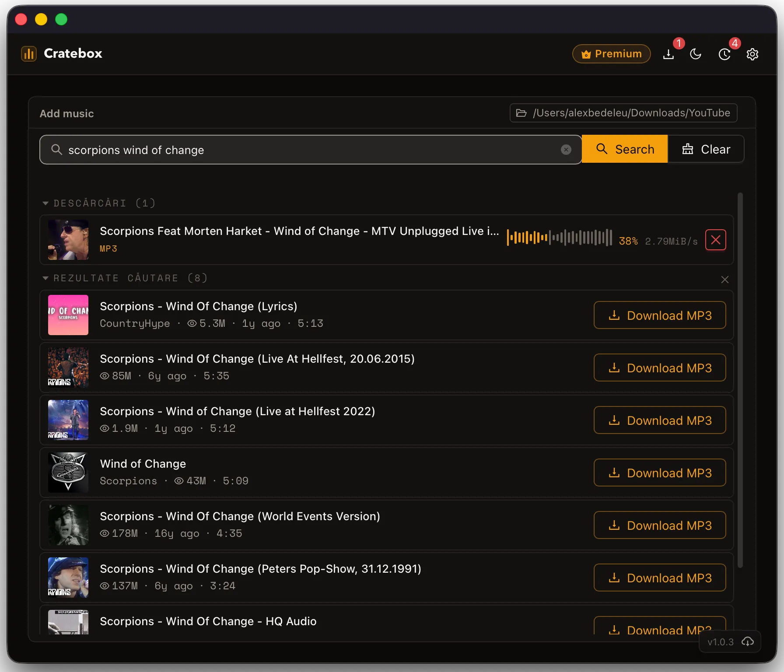Open downloads queue icon with badge 1
This screenshot has width=784, height=672.
point(668,54)
